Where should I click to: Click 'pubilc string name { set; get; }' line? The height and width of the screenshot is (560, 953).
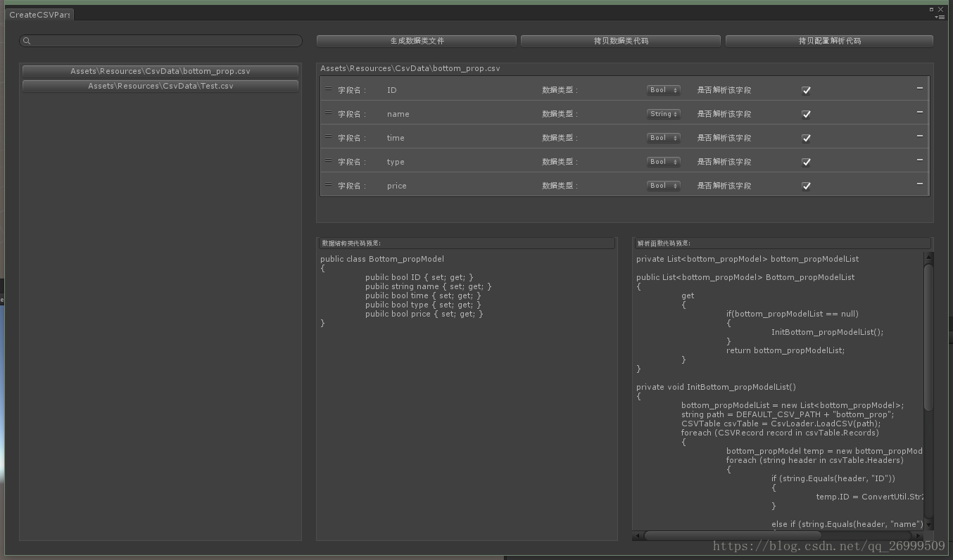(429, 286)
